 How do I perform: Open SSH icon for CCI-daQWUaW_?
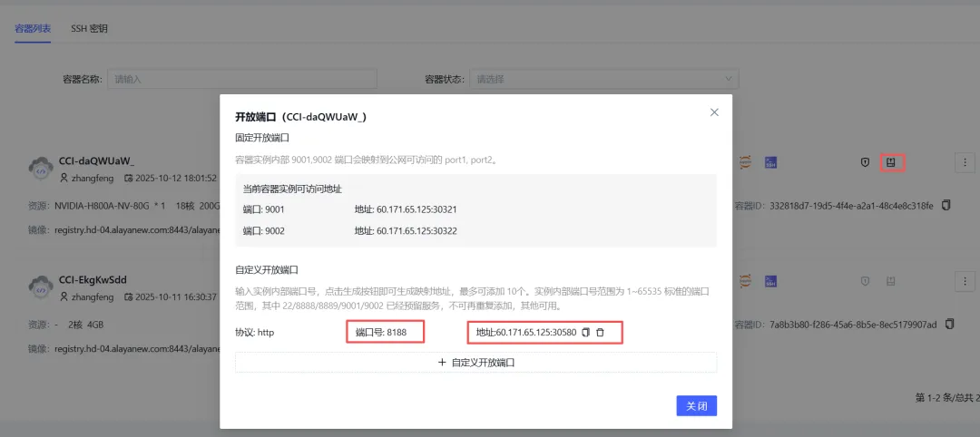[769, 162]
